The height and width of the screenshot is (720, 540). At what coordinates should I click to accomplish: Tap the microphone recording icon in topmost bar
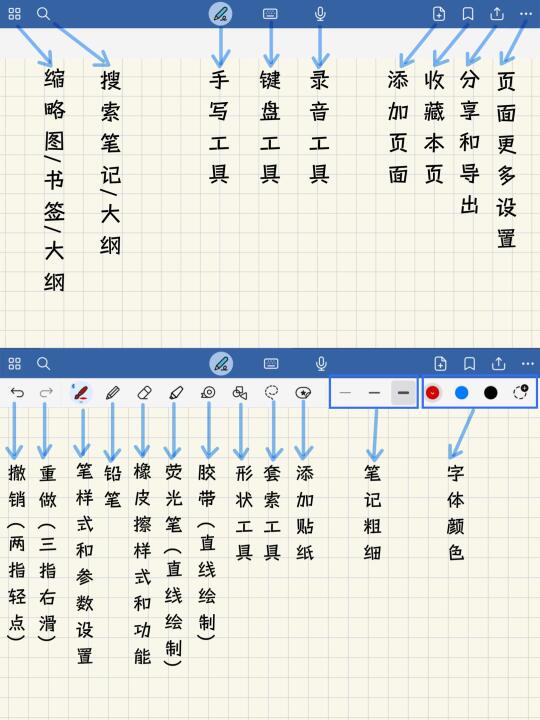pos(320,14)
